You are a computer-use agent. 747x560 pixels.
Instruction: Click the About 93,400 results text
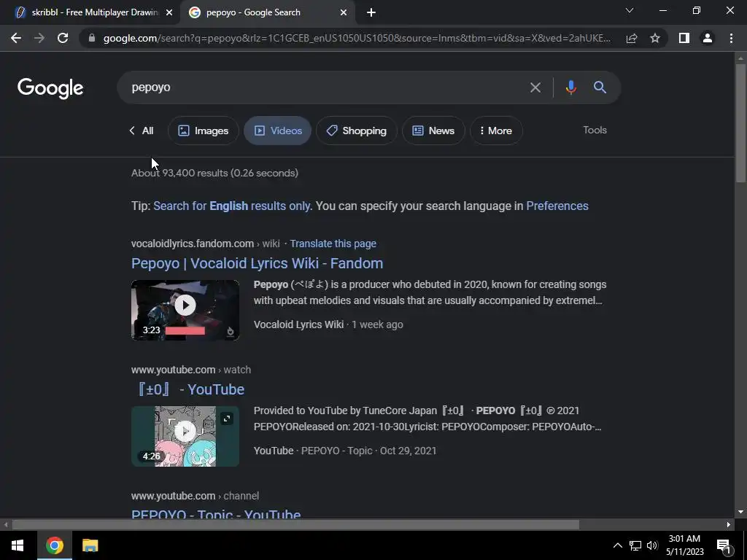click(x=215, y=173)
